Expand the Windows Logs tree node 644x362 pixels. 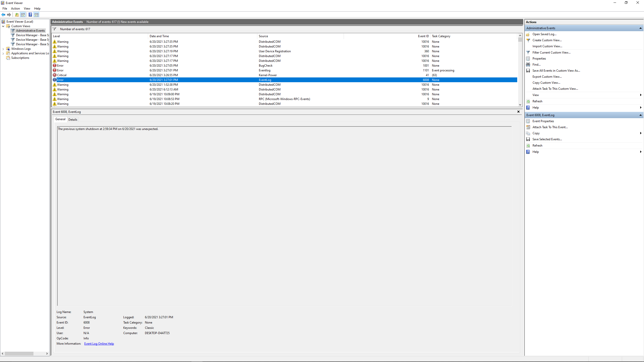3,49
